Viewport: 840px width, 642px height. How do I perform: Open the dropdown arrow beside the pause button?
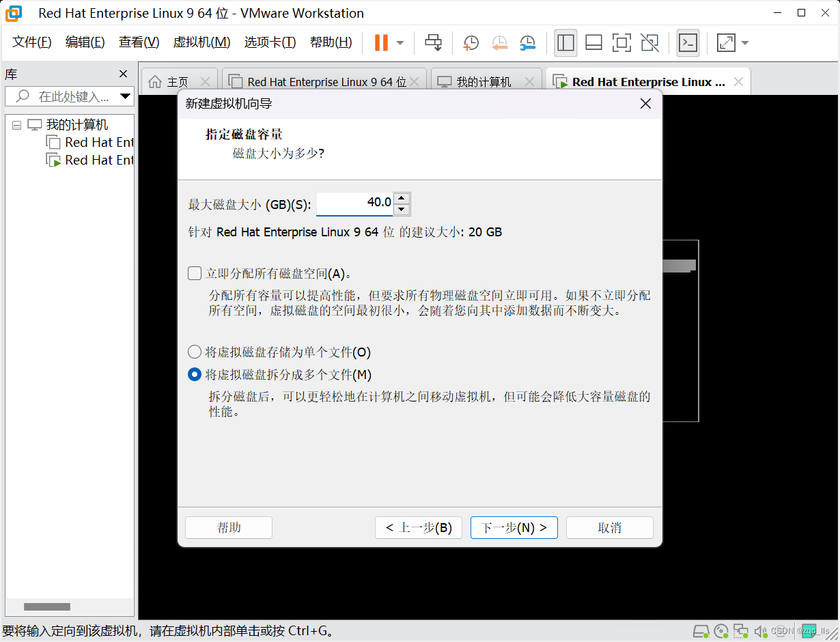click(400, 43)
